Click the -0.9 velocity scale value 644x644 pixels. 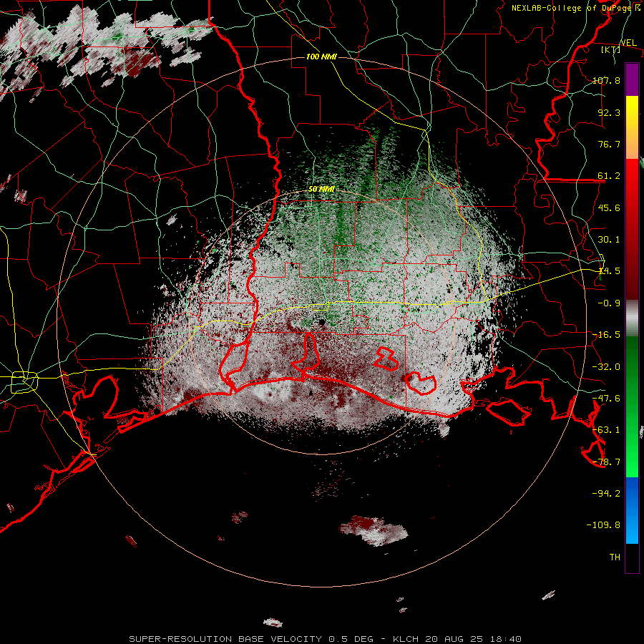(609, 303)
